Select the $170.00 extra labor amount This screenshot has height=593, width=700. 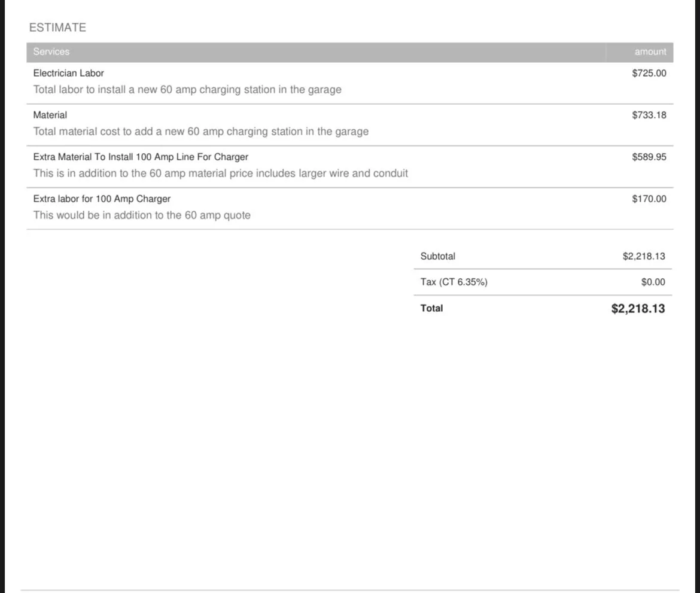pyautogui.click(x=649, y=199)
